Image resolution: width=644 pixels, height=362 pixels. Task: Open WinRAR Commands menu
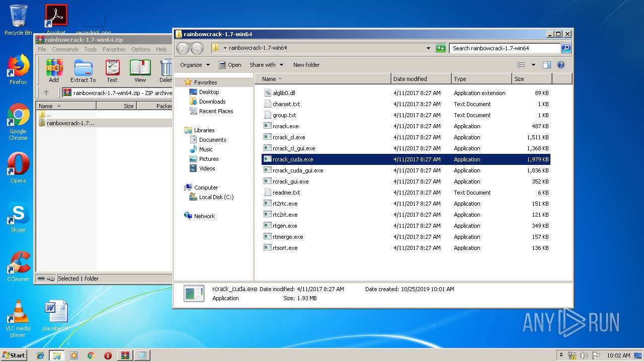click(x=65, y=49)
